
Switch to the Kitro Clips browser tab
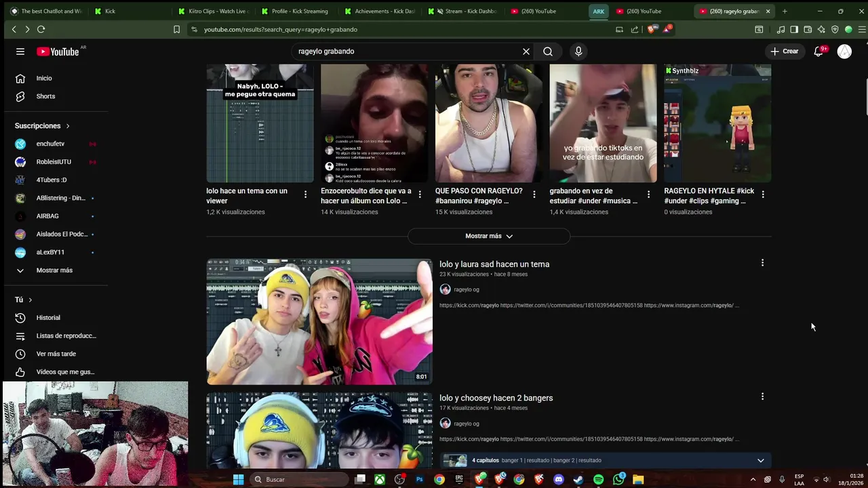click(214, 11)
